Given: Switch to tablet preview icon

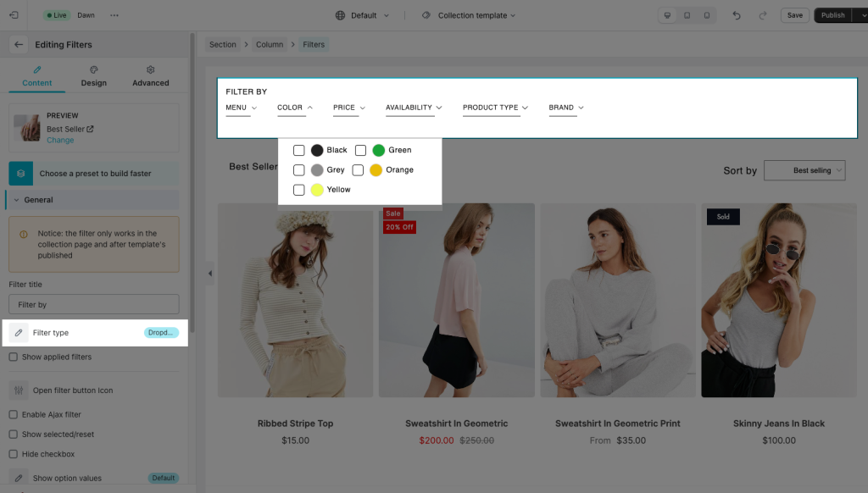Looking at the screenshot, I should click(x=687, y=15).
